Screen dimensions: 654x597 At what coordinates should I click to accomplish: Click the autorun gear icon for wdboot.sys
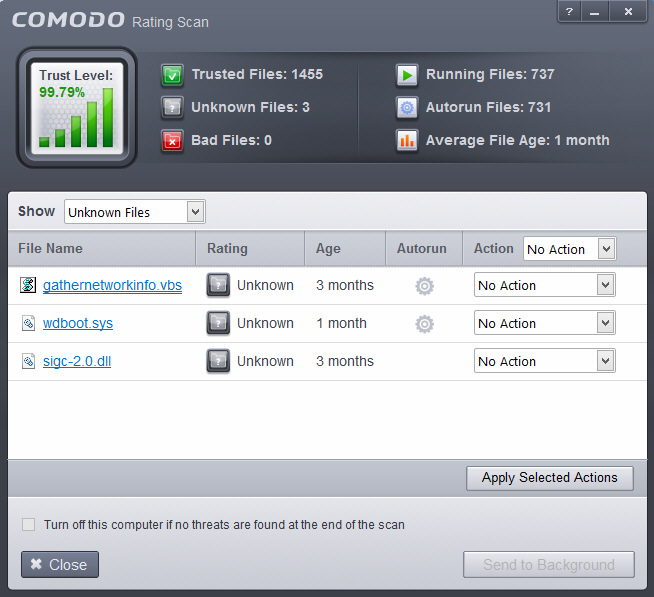[x=425, y=324]
